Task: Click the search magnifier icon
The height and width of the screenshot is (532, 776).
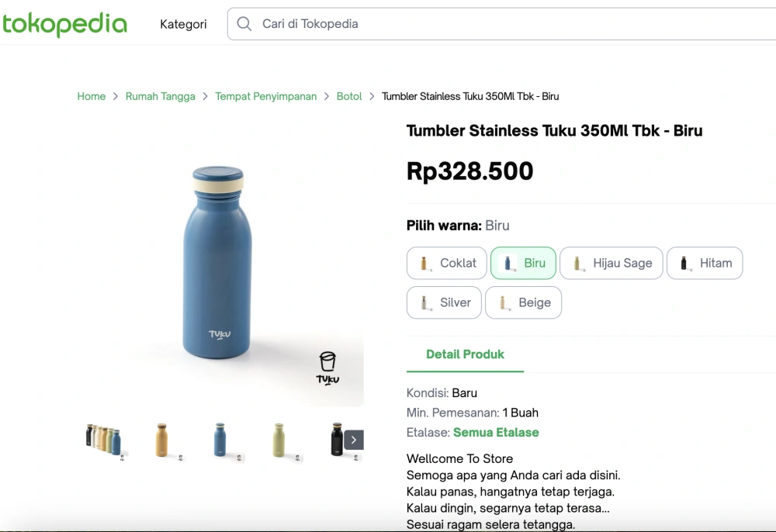Action: click(244, 23)
